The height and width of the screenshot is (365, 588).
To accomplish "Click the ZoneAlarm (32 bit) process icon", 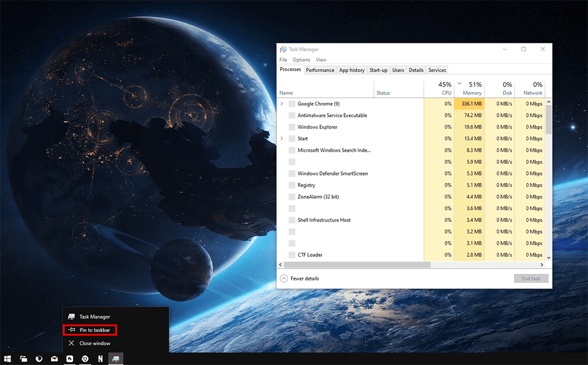I will (292, 197).
